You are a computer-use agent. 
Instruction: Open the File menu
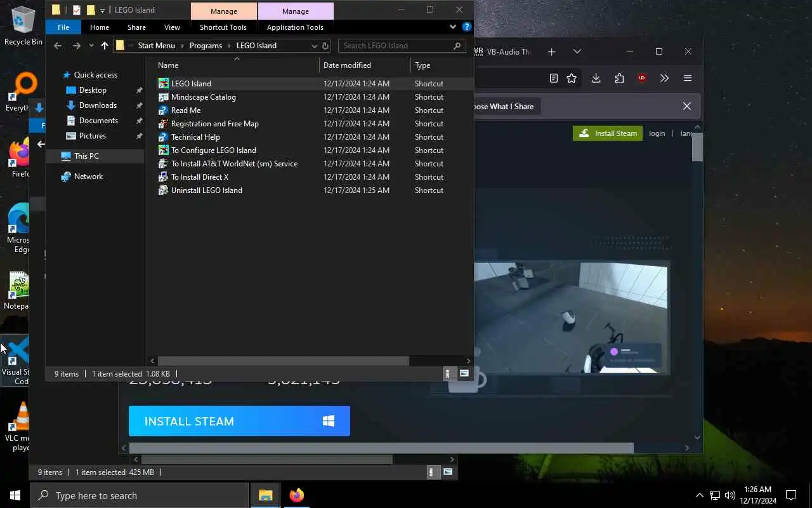[x=63, y=27]
